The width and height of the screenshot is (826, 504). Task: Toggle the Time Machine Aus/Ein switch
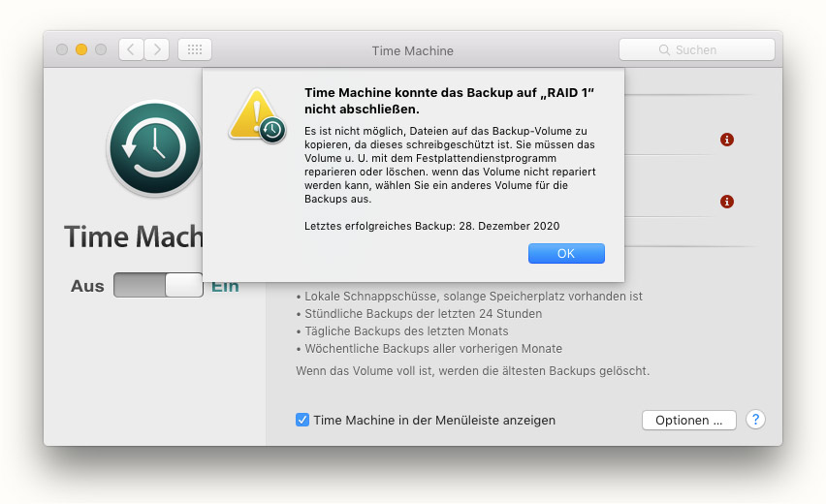158,285
